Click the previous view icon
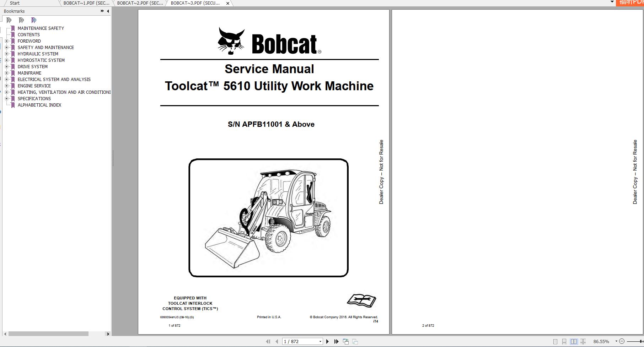 tap(345, 341)
